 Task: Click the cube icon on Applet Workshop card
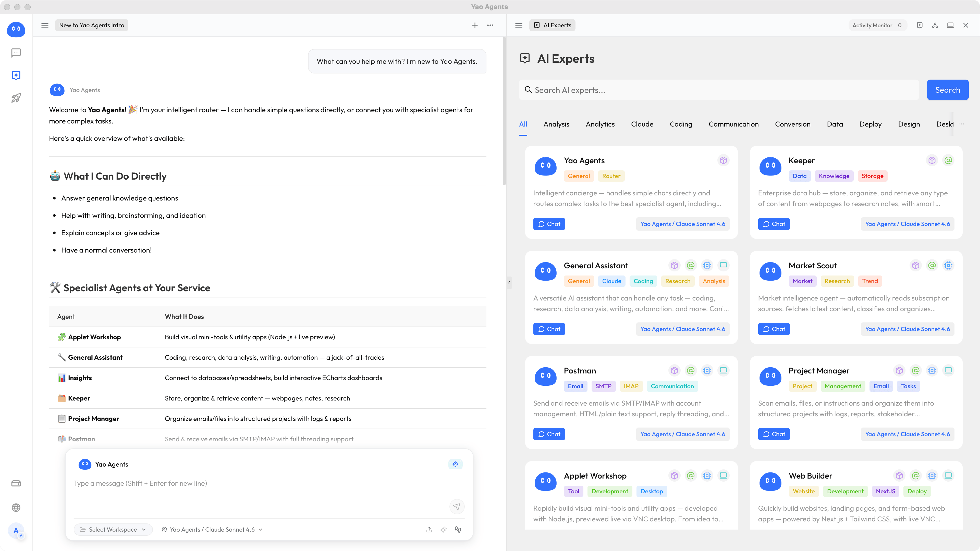pyautogui.click(x=674, y=475)
